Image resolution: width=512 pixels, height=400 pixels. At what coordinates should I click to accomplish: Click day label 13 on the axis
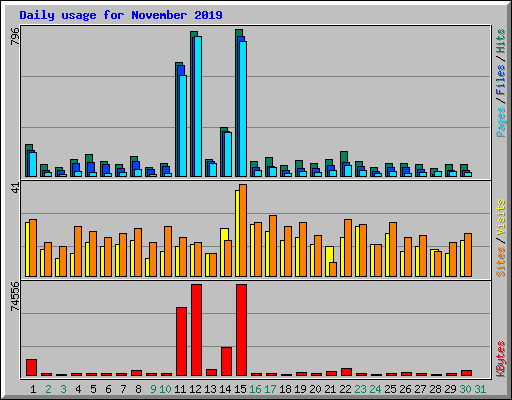(210, 389)
